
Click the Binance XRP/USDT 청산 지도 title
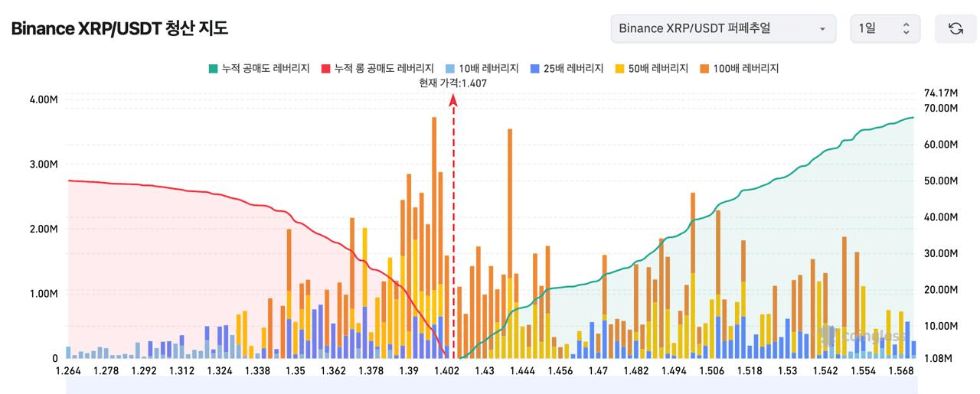tap(119, 29)
